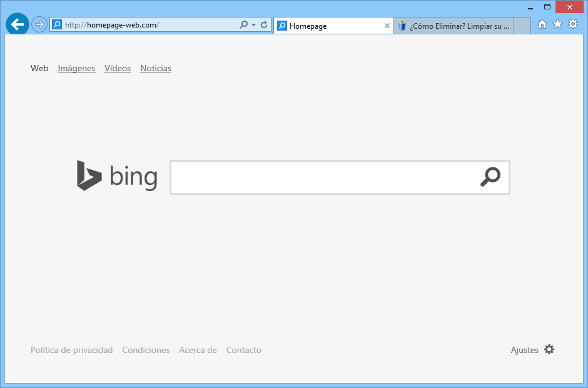
Task: Click the address bar site icon
Action: click(57, 25)
